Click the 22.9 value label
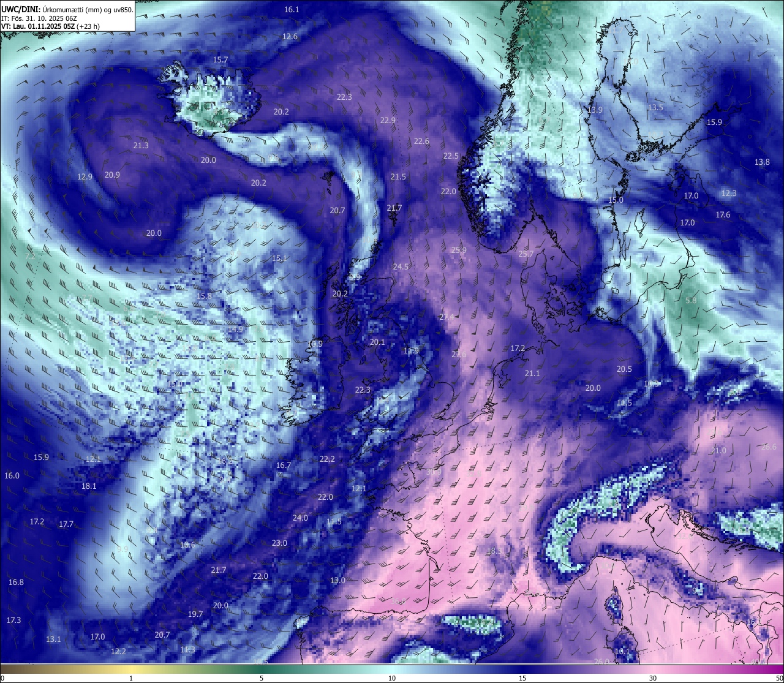Viewport: 784px width, 683px height. coord(388,121)
